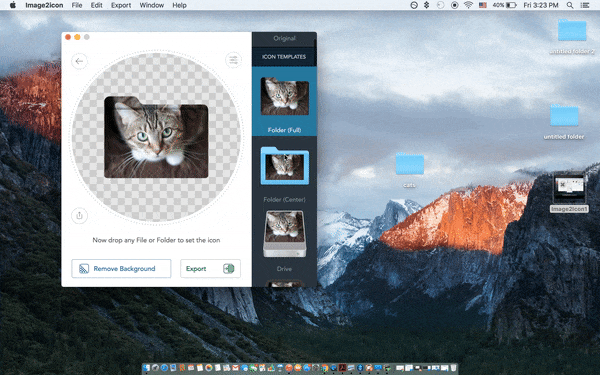Viewport: 600px width, 375px height.
Task: Click the Remove Background button
Action: pos(121,269)
